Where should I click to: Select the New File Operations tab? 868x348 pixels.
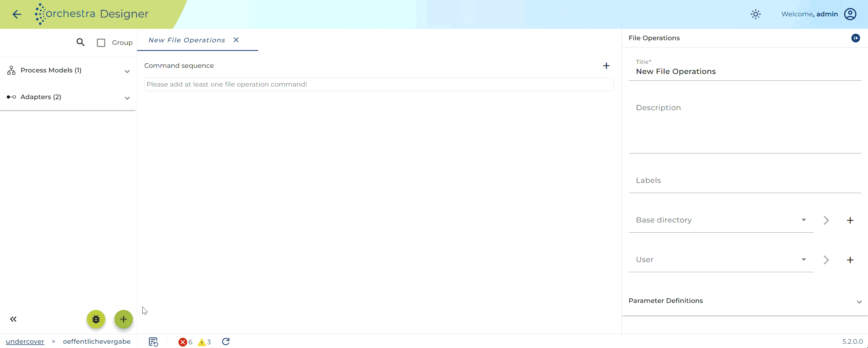pos(187,40)
